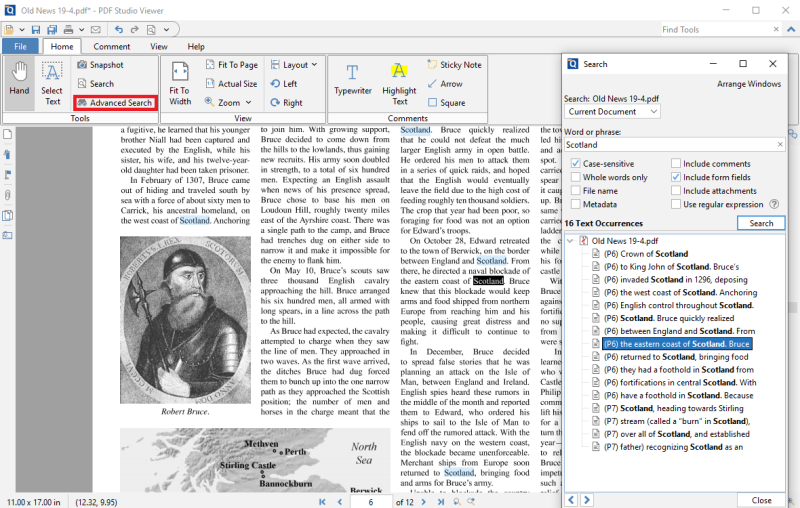Go to next search result arrow
This screenshot has height=508, width=800.
587,500
